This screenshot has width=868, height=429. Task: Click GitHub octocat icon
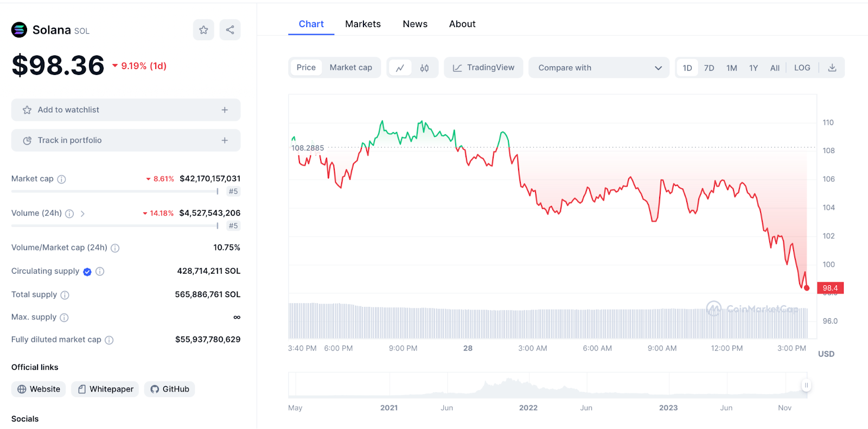point(155,389)
